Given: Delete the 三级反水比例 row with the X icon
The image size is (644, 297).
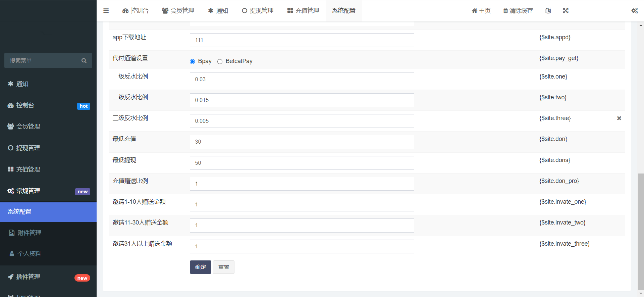Looking at the screenshot, I should (619, 118).
